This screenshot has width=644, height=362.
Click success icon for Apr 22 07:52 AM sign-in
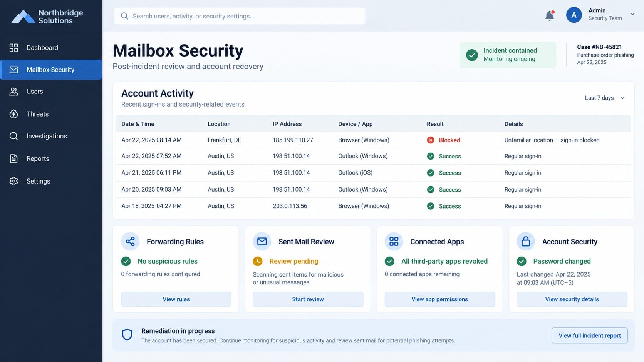[x=431, y=156]
